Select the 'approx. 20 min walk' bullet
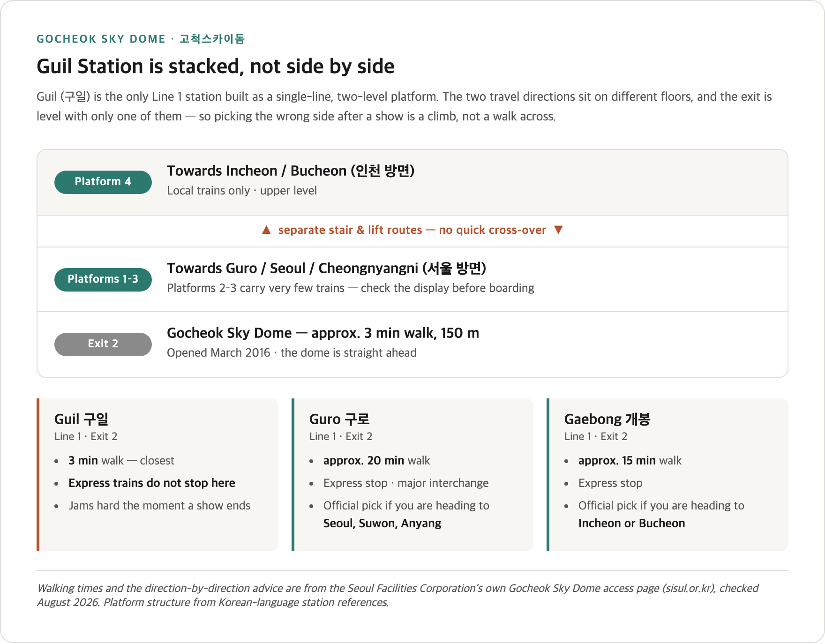The width and height of the screenshot is (825, 644). pyautogui.click(x=376, y=461)
